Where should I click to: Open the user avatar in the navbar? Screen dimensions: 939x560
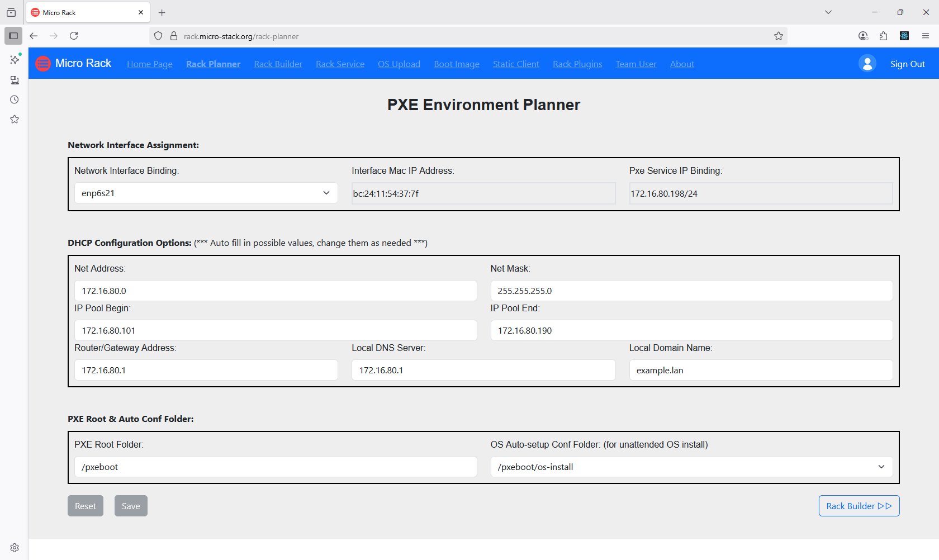pos(867,63)
